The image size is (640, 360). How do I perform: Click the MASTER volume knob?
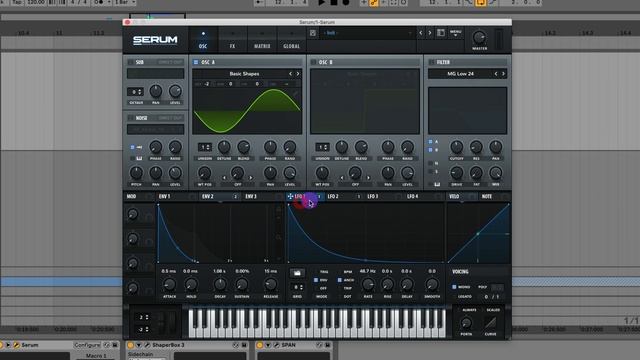[x=480, y=38]
